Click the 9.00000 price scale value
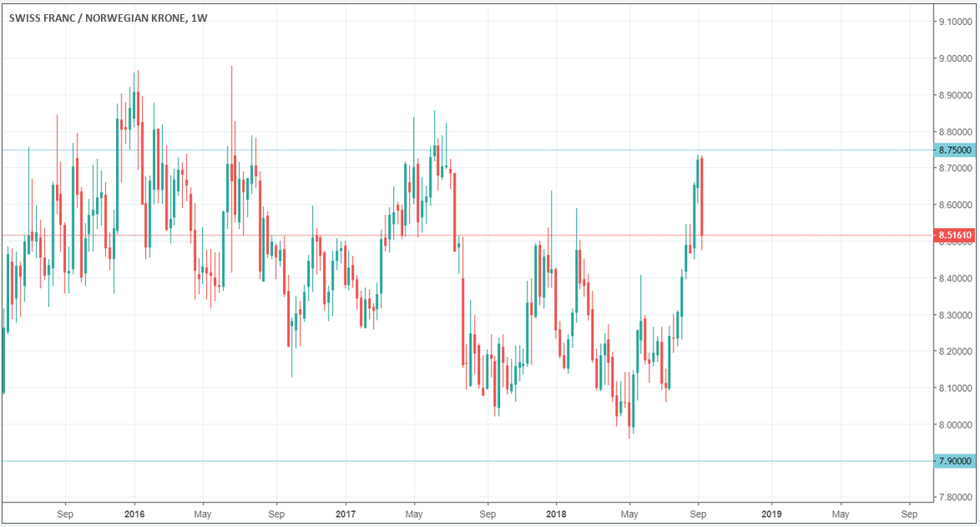 click(956, 58)
